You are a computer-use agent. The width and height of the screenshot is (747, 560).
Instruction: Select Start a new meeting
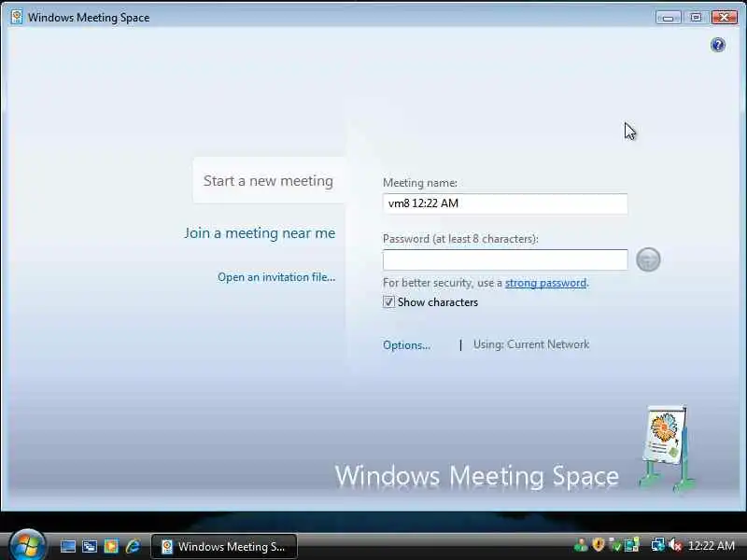click(268, 181)
